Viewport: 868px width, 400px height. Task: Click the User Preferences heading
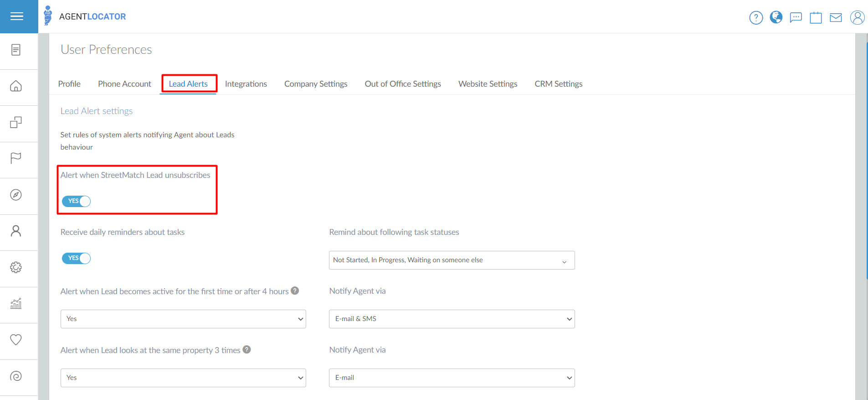[x=106, y=49]
